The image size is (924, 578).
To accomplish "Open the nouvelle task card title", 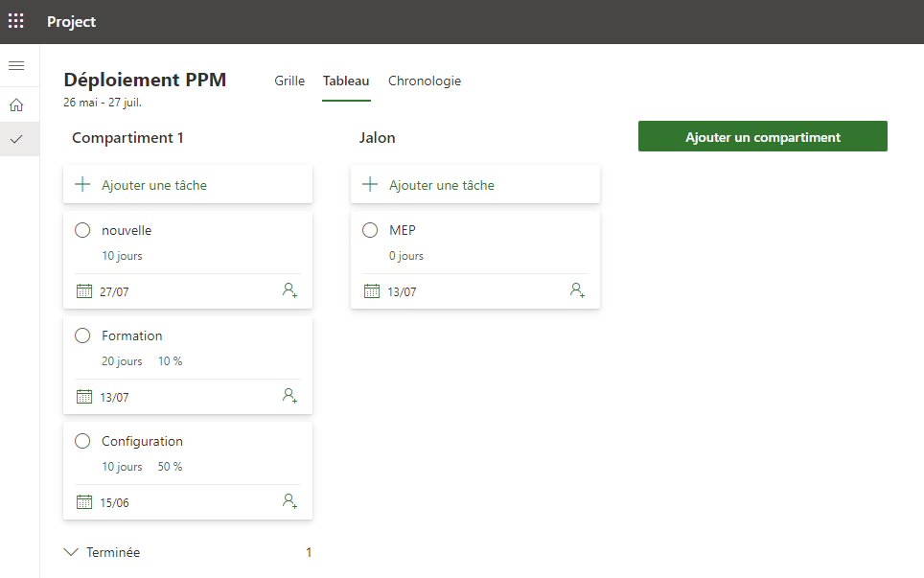I will click(127, 230).
